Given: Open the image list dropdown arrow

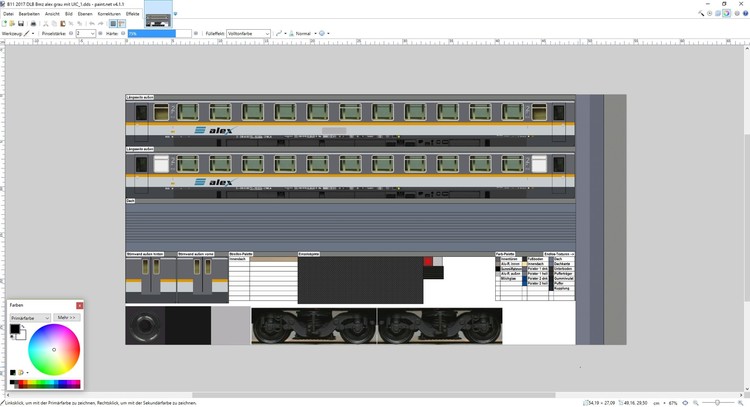Looking at the screenshot, I should point(176,14).
